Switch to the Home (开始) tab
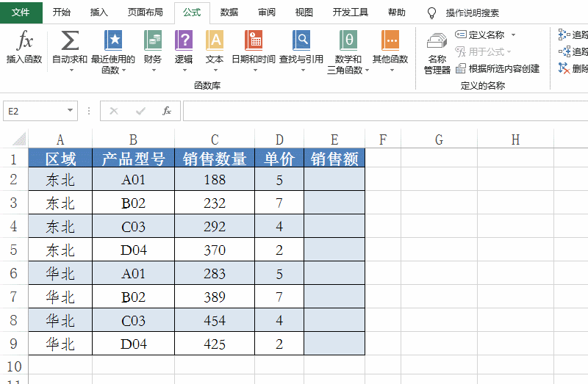The width and height of the screenshot is (588, 384). 62,12
